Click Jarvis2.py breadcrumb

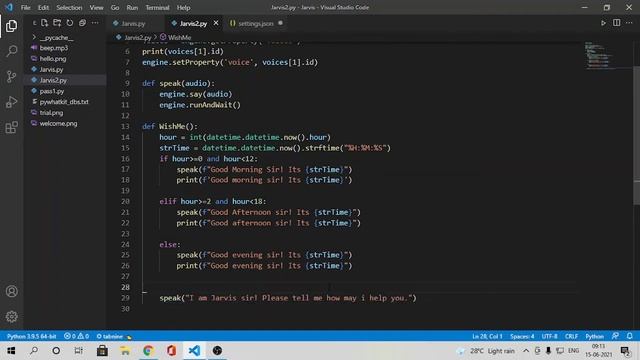[138, 38]
